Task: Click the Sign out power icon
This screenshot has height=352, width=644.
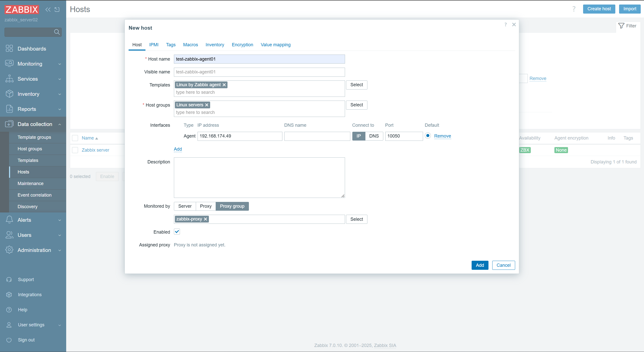Action: pyautogui.click(x=9, y=340)
